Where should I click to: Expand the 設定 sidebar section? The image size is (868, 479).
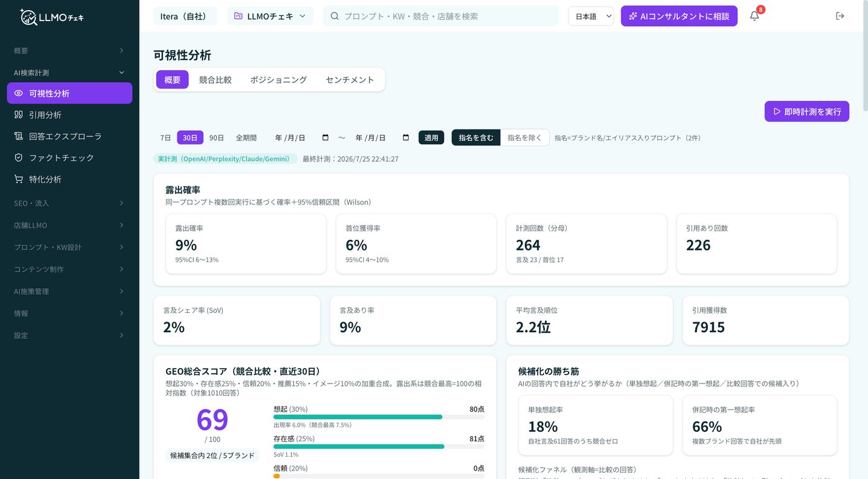[69, 335]
